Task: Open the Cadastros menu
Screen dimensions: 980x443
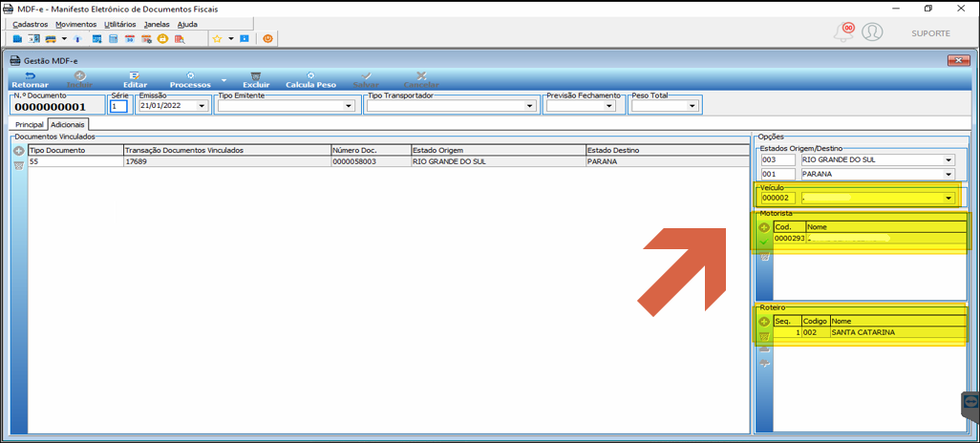Action: point(30,25)
